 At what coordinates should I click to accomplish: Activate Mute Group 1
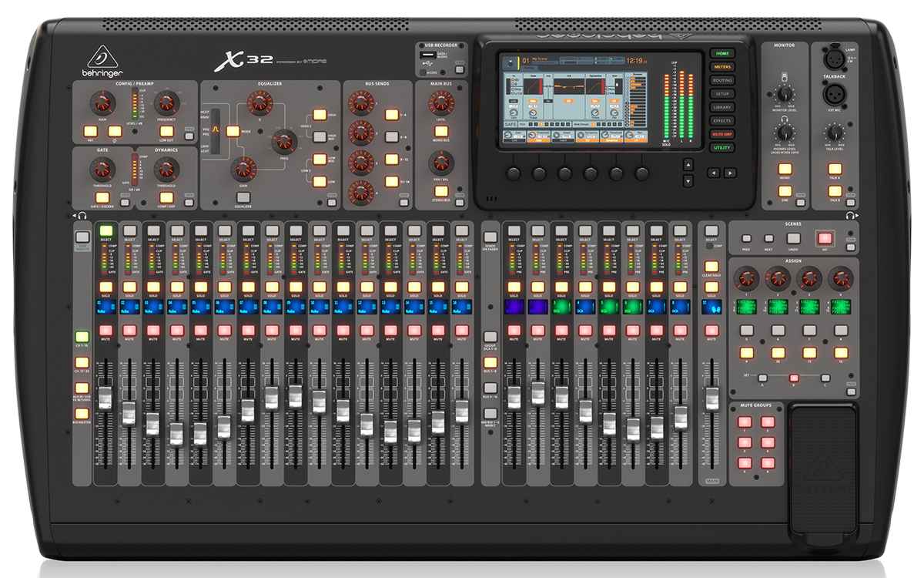tap(745, 422)
